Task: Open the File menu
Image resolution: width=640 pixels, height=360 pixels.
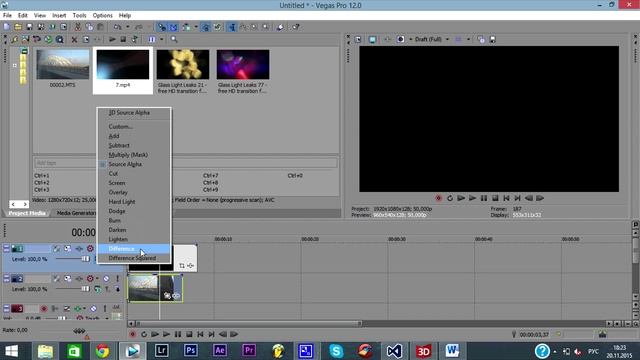Action: [7, 16]
